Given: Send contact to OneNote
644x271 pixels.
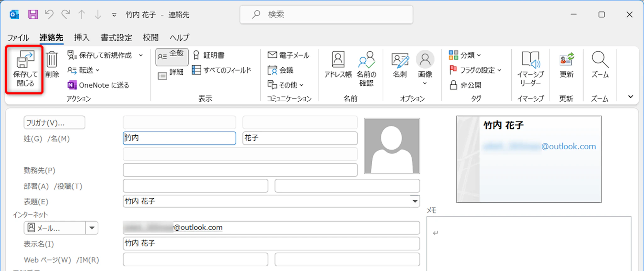Looking at the screenshot, I should 98,85.
